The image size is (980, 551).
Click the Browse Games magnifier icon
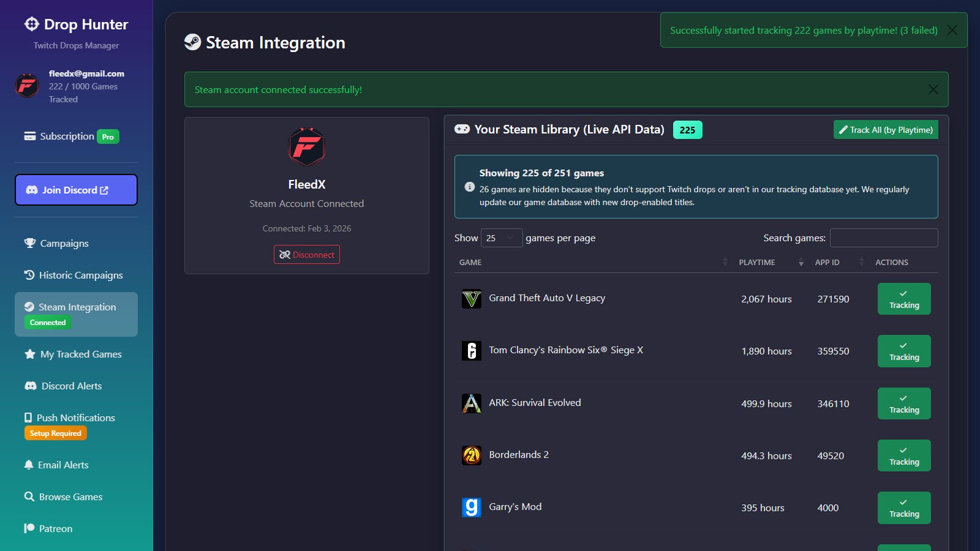click(x=29, y=497)
